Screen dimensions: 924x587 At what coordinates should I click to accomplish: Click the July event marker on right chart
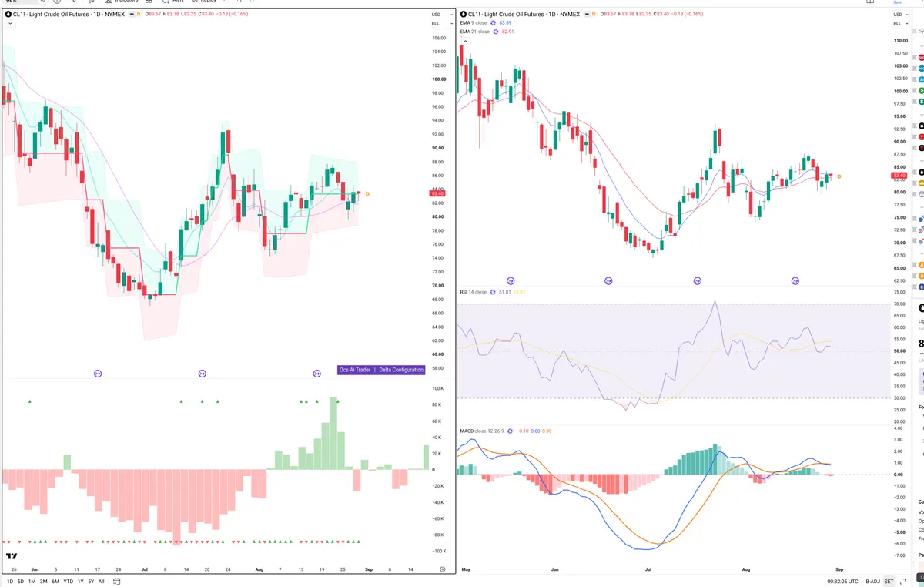(x=698, y=280)
